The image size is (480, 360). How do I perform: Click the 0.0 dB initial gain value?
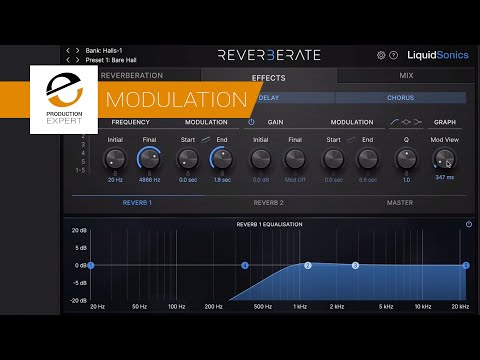coord(261,180)
